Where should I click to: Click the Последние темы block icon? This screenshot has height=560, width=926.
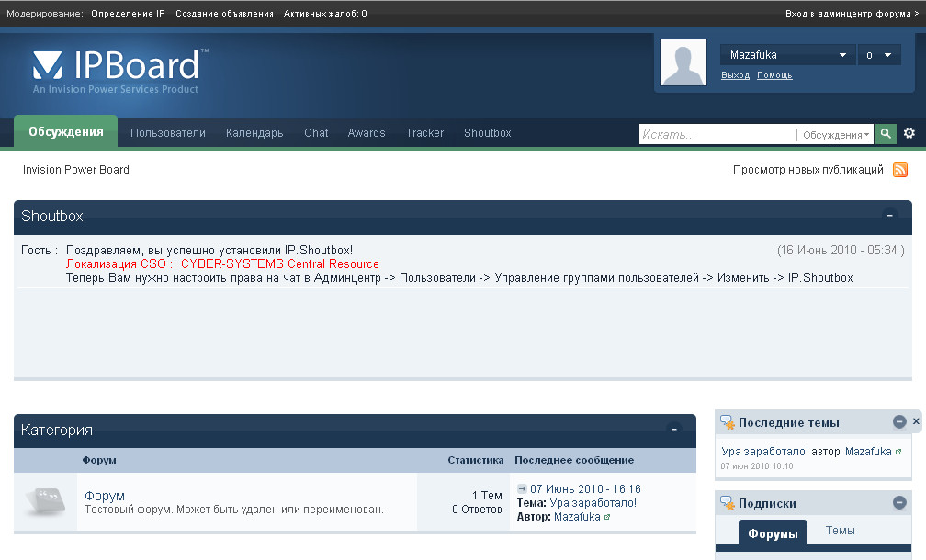(728, 422)
